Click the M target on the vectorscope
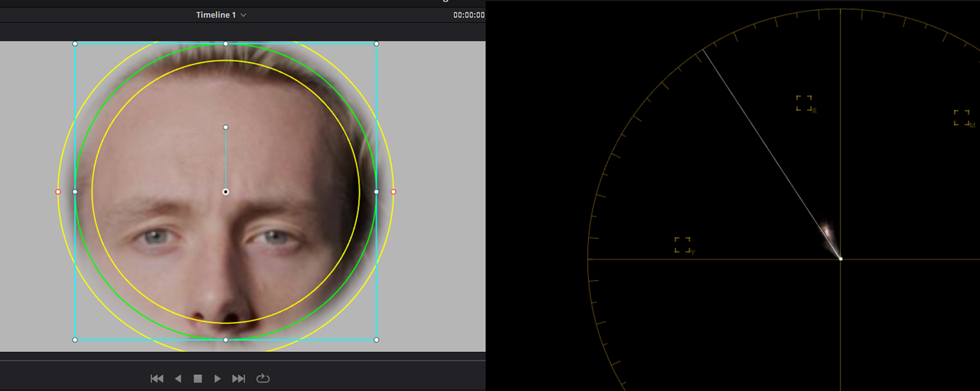 click(x=962, y=118)
